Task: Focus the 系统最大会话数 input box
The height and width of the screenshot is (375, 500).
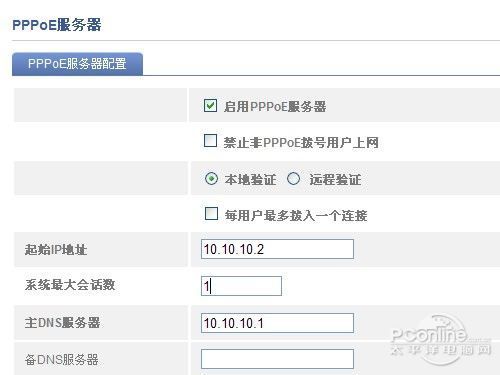Action: [241, 286]
